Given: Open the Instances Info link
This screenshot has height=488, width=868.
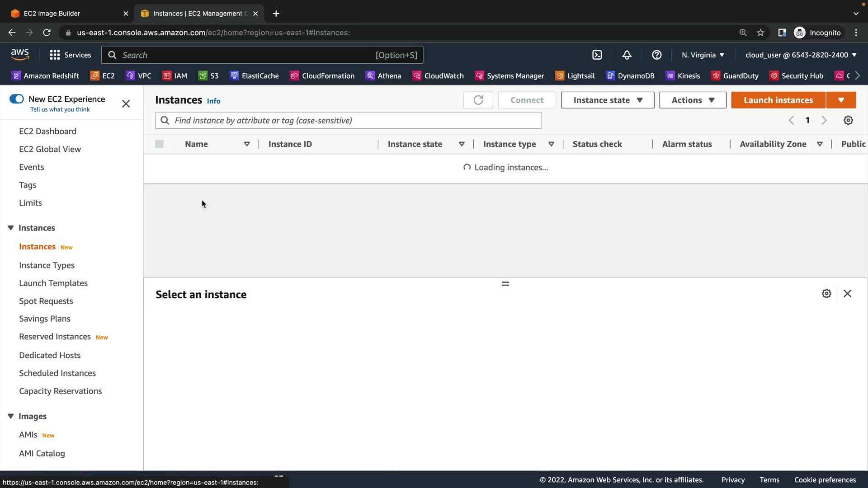Looking at the screenshot, I should tap(213, 101).
